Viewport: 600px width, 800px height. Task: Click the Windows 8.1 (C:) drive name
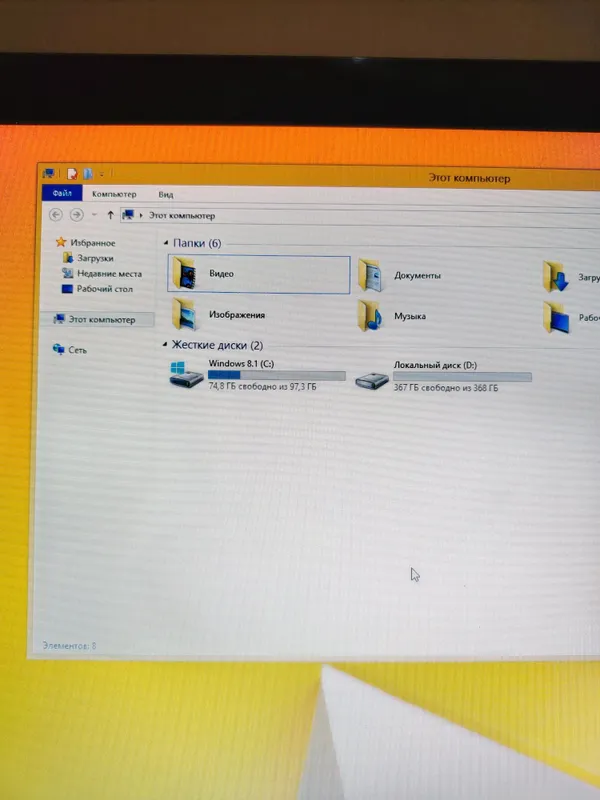click(241, 363)
